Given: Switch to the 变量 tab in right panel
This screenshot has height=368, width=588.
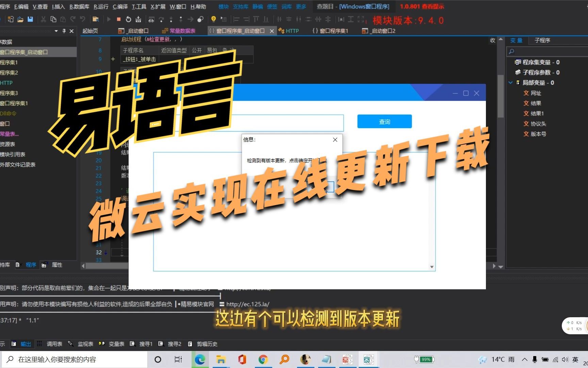Looking at the screenshot, I should pos(516,40).
